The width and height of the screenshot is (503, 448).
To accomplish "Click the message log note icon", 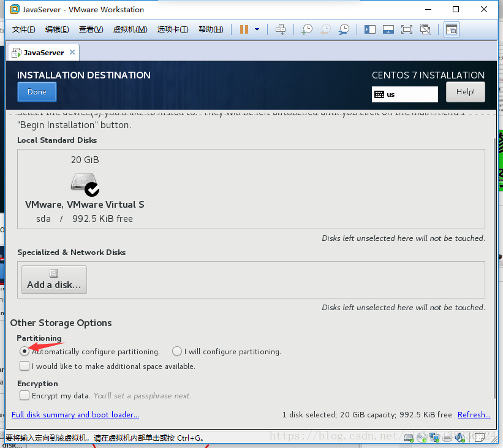I will 479,437.
